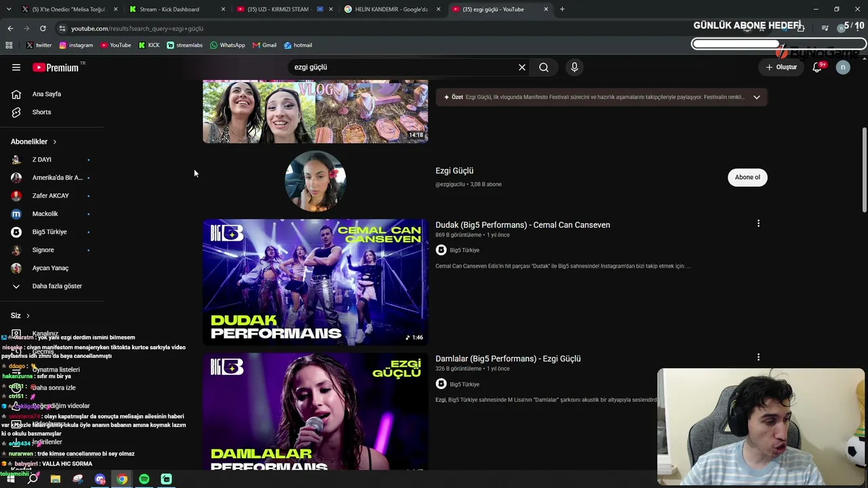Image resolution: width=868 pixels, height=488 pixels.
Task: Expand the Özet summary chevron
Action: point(757,97)
